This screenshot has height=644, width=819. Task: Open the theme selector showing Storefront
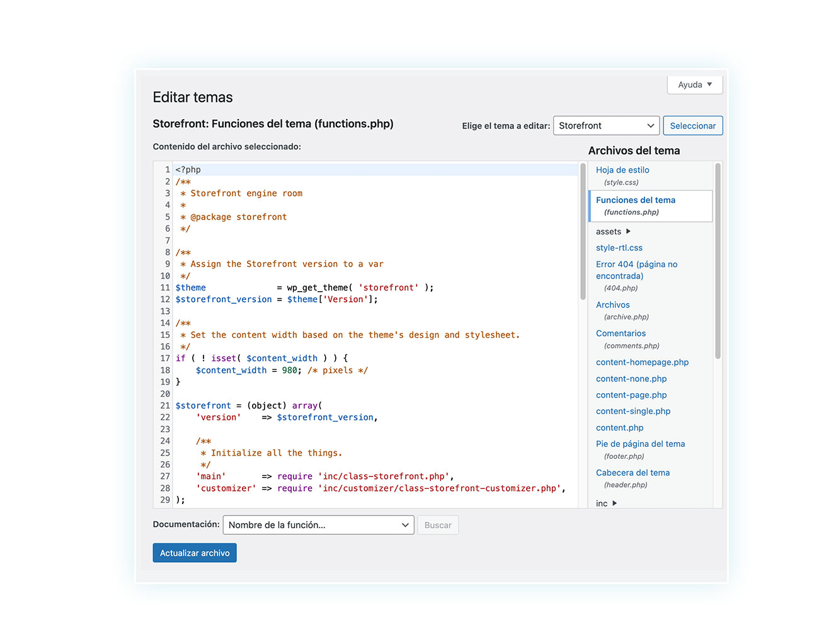pyautogui.click(x=606, y=125)
